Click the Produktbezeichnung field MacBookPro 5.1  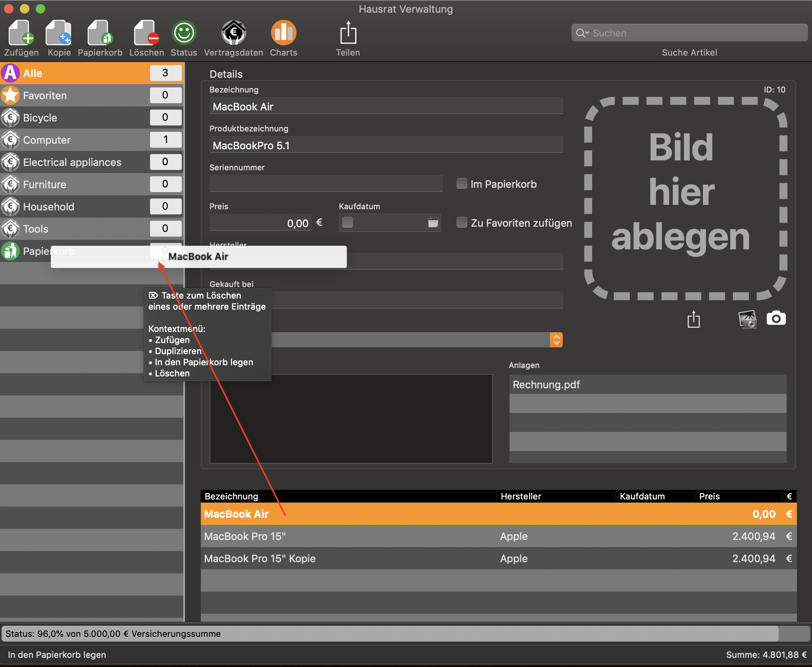coord(386,145)
